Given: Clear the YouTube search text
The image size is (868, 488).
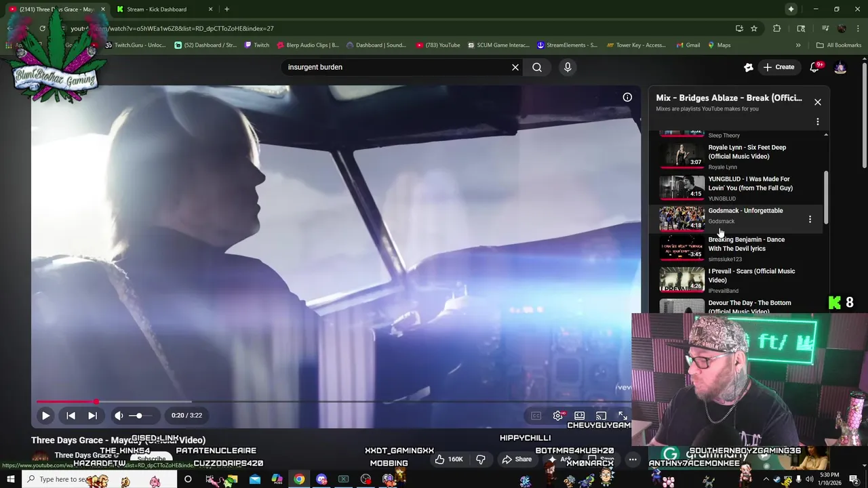Looking at the screenshot, I should [x=515, y=67].
